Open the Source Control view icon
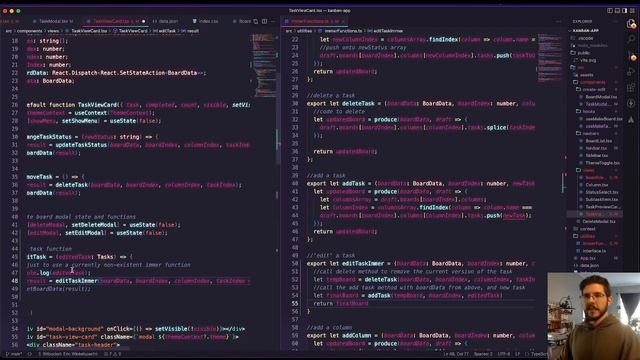The image size is (640, 360). pos(632,57)
